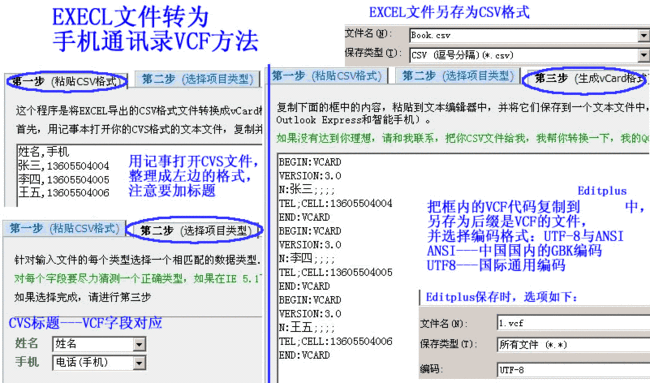Click the instruction line starting 复制下面的框中的内容

tap(463, 108)
